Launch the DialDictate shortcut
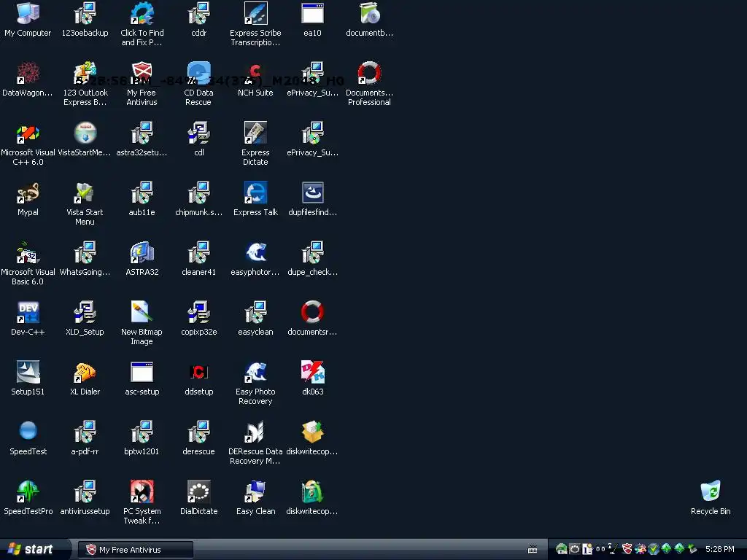Image resolution: width=747 pixels, height=560 pixels. pyautogui.click(x=198, y=498)
